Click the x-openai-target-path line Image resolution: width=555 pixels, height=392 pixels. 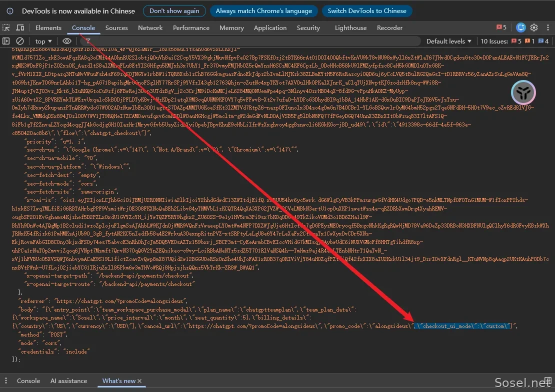[109, 276]
